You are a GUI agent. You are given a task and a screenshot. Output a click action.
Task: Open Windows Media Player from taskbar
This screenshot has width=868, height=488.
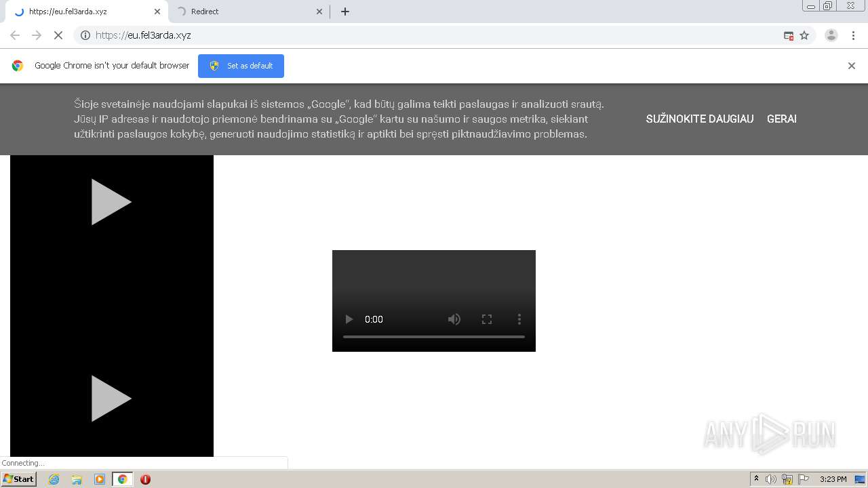(100, 479)
